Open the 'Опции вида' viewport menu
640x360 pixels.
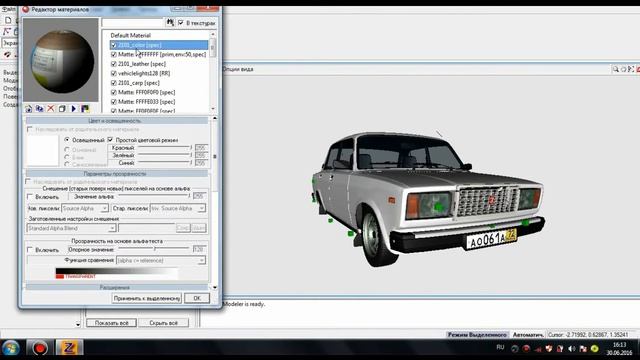click(238, 69)
